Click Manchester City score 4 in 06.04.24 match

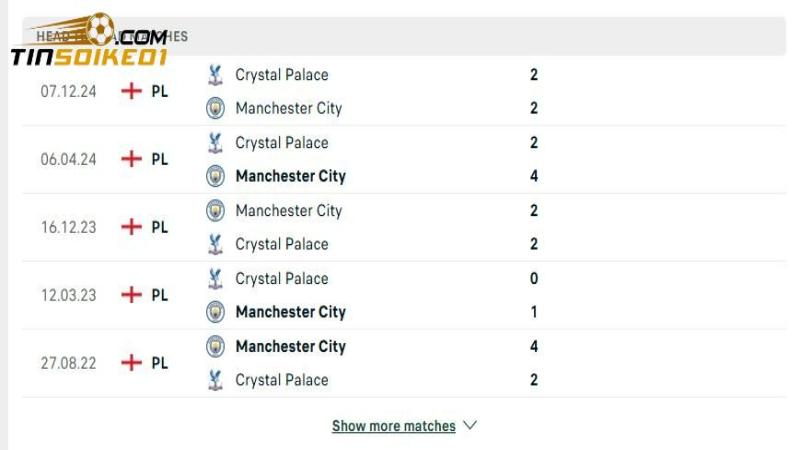534,176
